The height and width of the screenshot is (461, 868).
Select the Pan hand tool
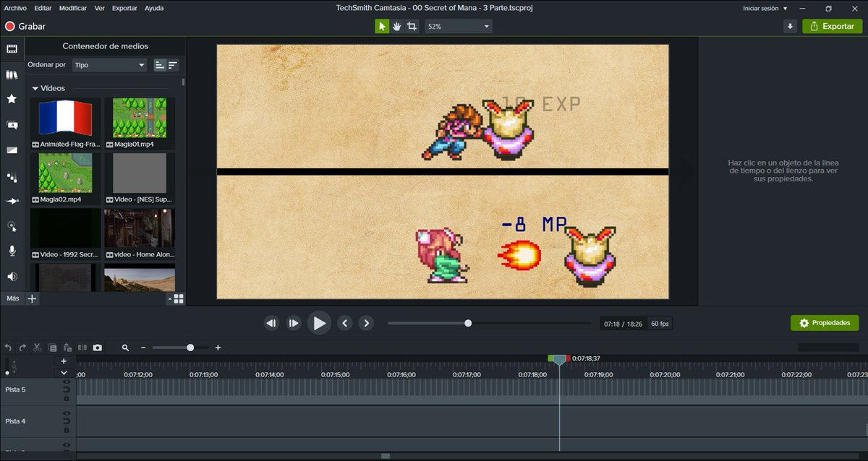click(x=397, y=26)
